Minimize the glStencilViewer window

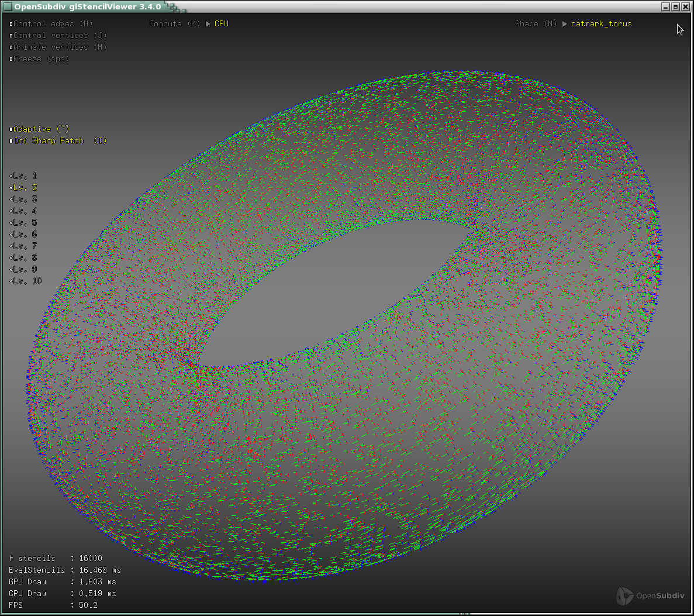pyautogui.click(x=665, y=6)
